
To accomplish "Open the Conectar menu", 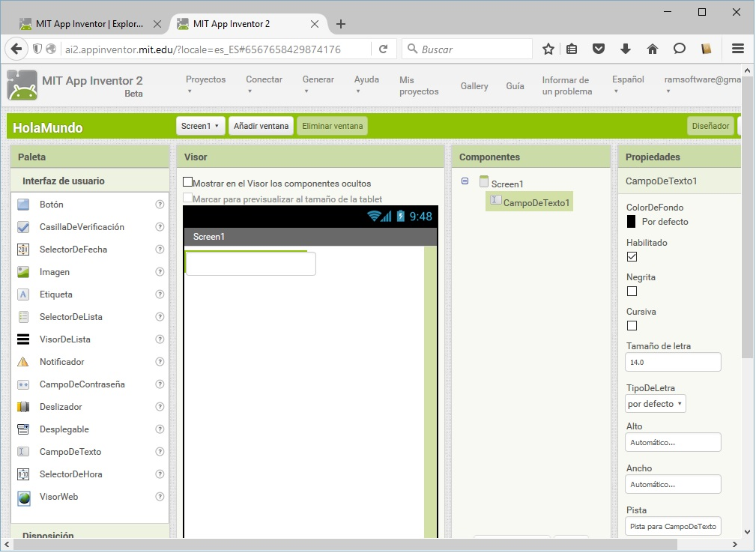I will coord(264,85).
